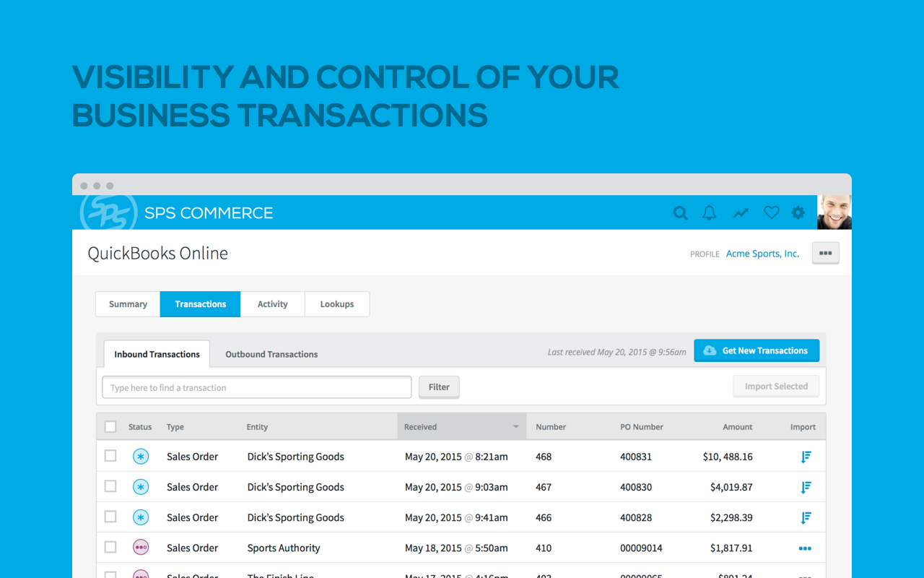
Task: Click the Entity column header
Action: pyautogui.click(x=257, y=427)
